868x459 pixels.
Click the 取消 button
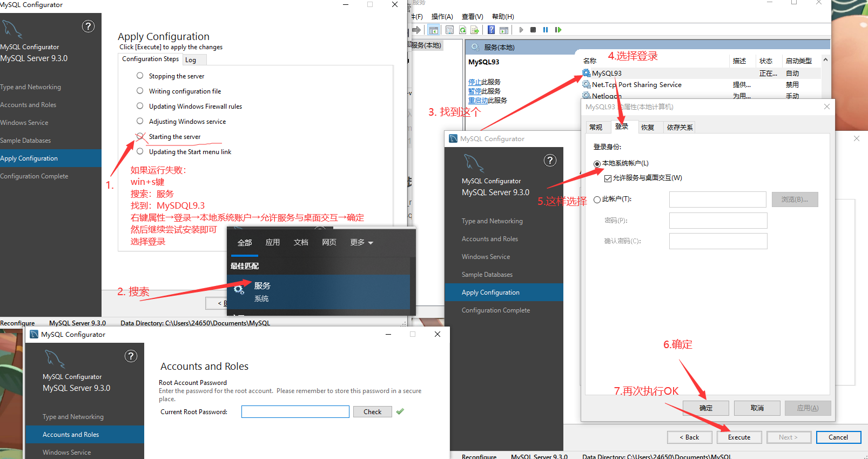(757, 408)
